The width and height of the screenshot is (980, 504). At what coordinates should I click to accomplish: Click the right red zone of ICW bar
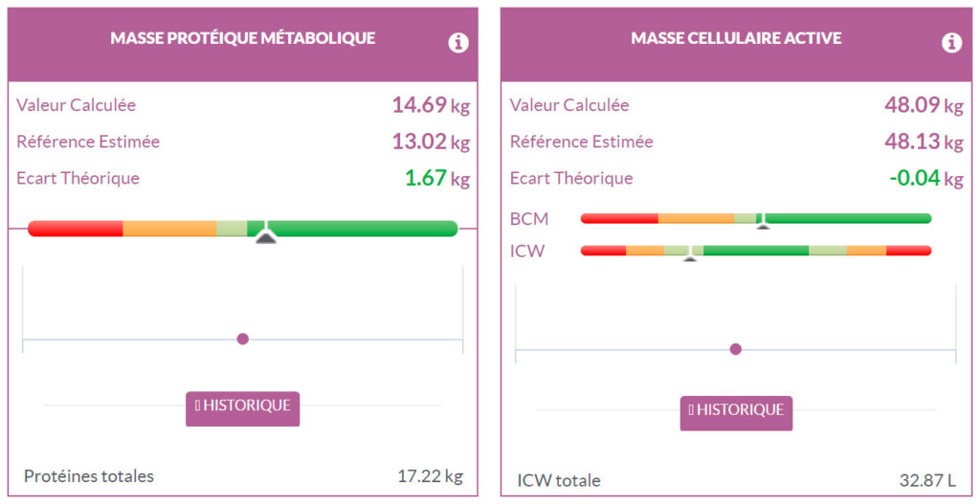click(908, 251)
